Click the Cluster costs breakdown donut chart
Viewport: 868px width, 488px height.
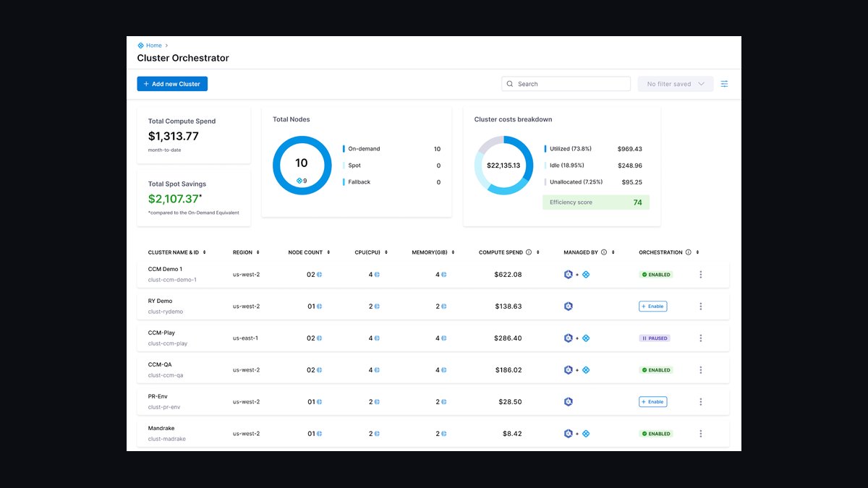[503, 166]
